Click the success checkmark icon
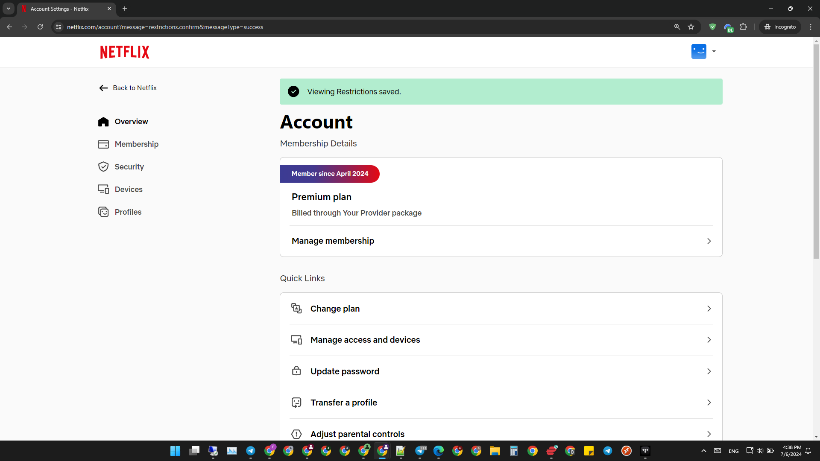 click(x=293, y=91)
